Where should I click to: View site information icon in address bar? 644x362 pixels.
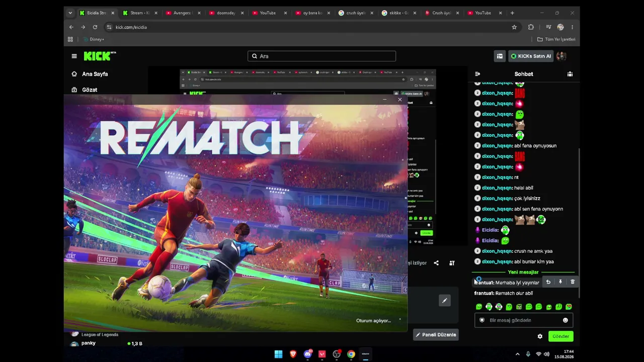tap(109, 27)
